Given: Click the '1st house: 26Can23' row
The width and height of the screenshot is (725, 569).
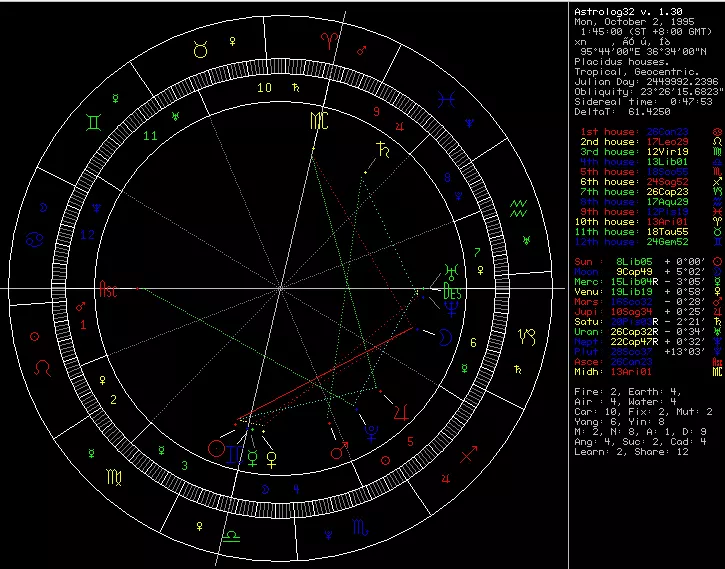Looking at the screenshot, I should pos(634,132).
